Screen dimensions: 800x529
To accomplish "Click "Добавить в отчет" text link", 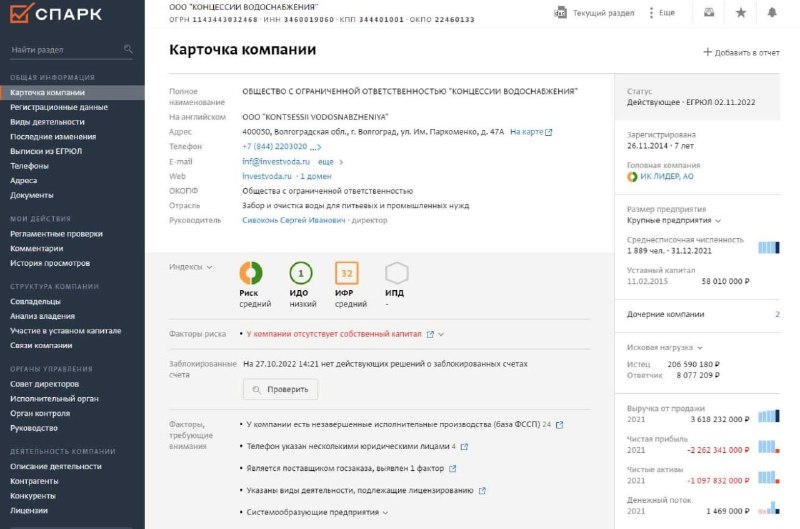I will click(x=747, y=53).
